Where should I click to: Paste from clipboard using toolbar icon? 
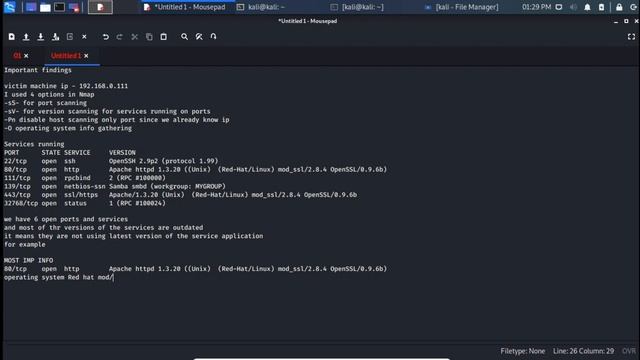[x=163, y=37]
